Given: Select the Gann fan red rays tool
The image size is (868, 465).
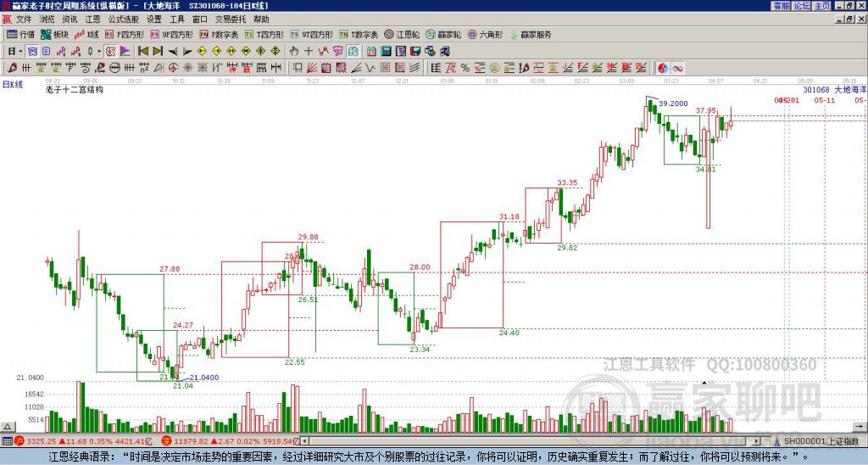Looking at the screenshot, I should 312,68.
